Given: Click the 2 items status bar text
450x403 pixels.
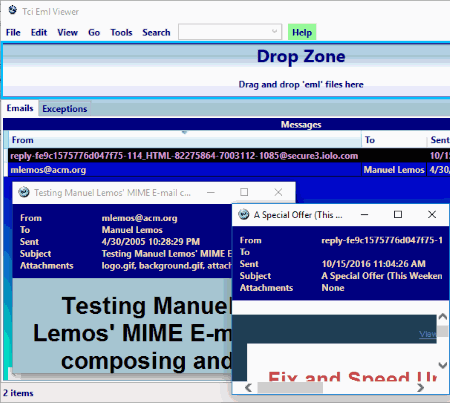Looking at the screenshot, I should click(18, 393).
